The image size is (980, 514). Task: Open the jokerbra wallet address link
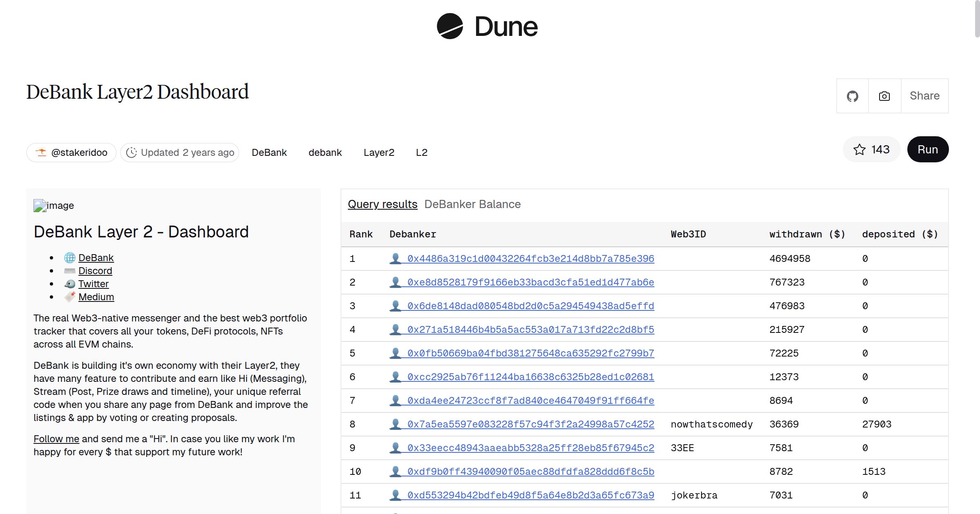[x=530, y=495]
